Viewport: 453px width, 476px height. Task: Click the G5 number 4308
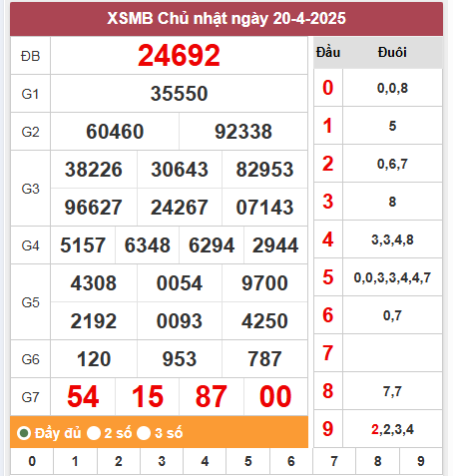pyautogui.click(x=94, y=283)
